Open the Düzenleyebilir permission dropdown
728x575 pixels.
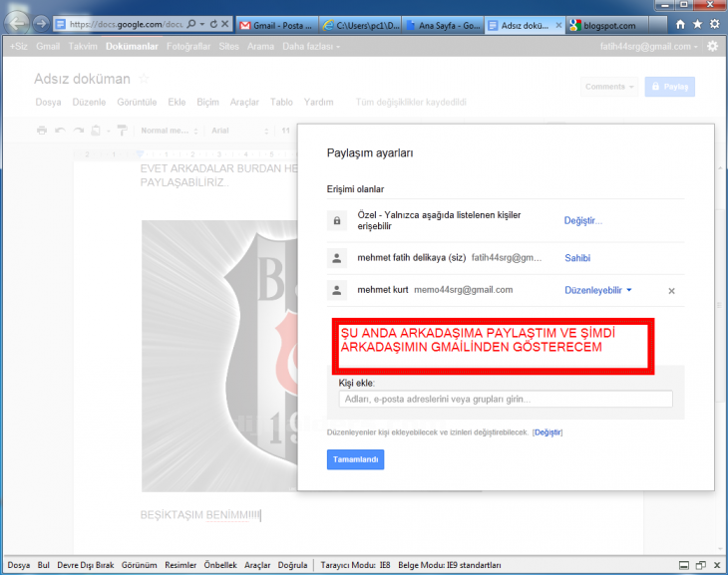tap(598, 290)
